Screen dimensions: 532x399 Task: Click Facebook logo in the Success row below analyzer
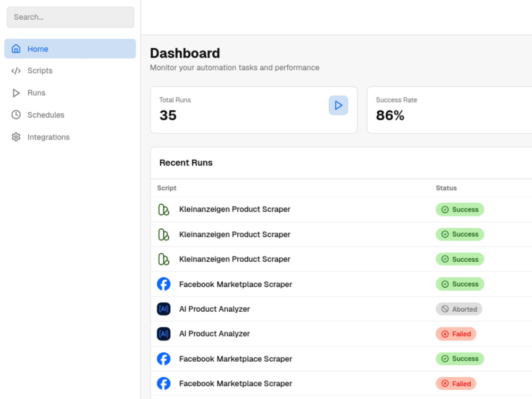[x=163, y=359]
